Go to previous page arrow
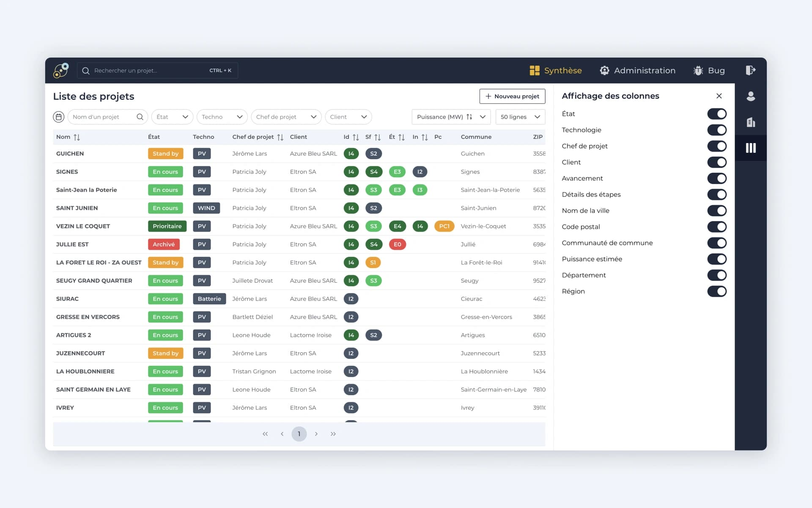The height and width of the screenshot is (508, 812). pyautogui.click(x=282, y=434)
